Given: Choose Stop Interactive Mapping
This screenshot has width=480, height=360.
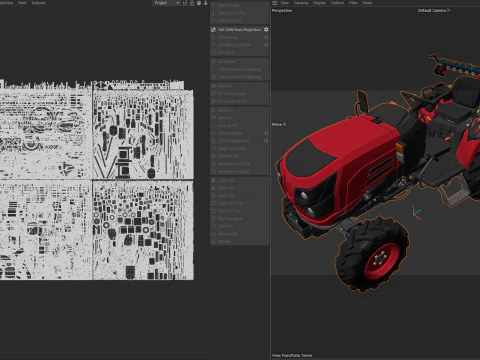Looking at the screenshot, I should (x=239, y=77).
